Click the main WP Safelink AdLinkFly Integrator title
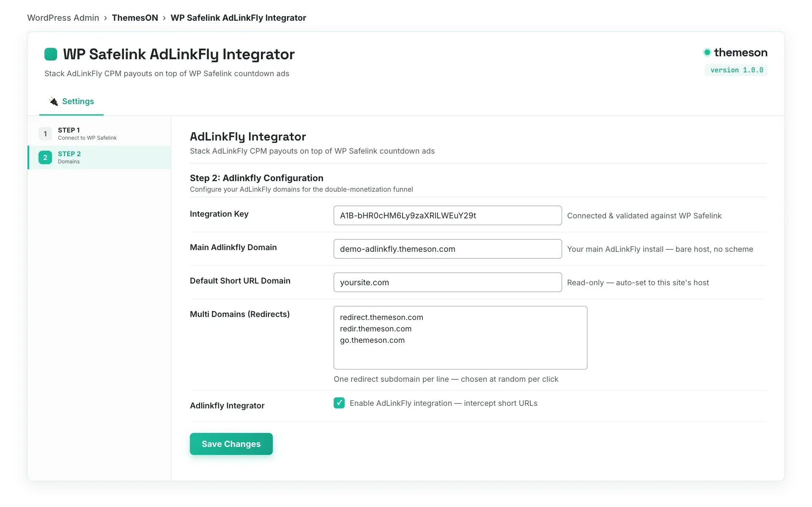 179,54
